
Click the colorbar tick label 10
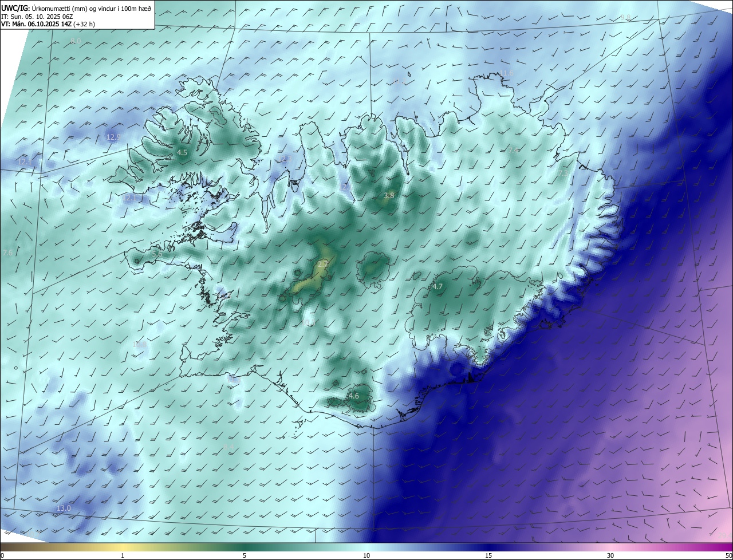coord(366,555)
